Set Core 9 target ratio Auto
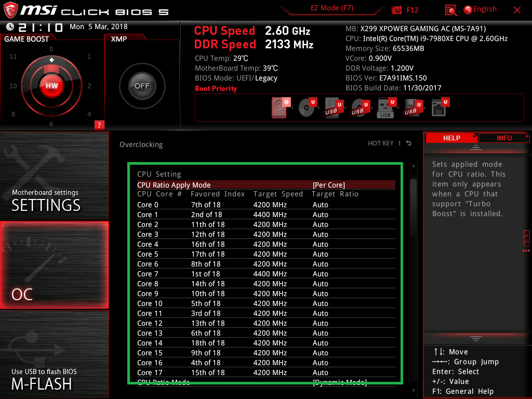 (320, 294)
